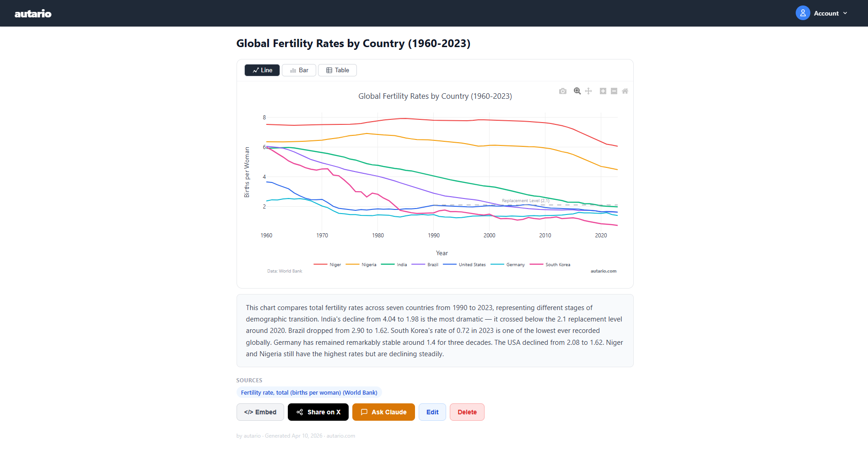The image size is (868, 450).
Task: Select the Zoom magnifier tool in chart toolbar
Action: (577, 91)
